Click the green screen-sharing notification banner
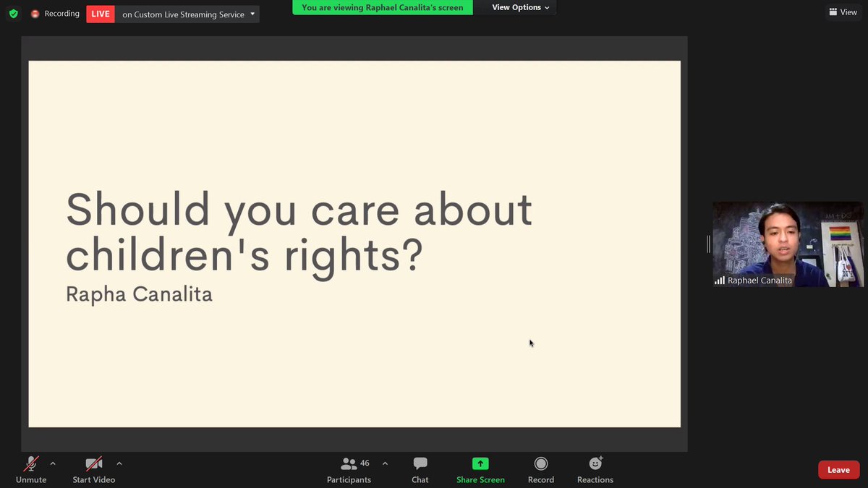868x488 pixels. [383, 7]
